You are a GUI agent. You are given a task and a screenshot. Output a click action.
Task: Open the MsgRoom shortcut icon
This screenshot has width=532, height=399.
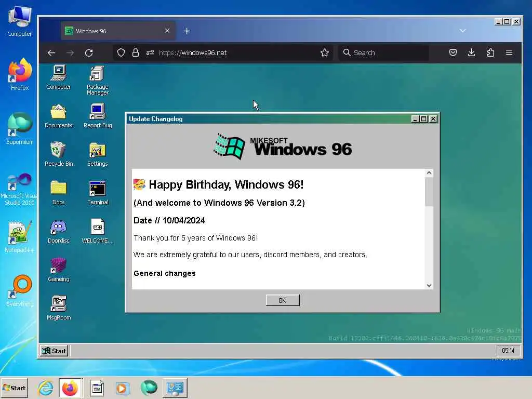[59, 308]
